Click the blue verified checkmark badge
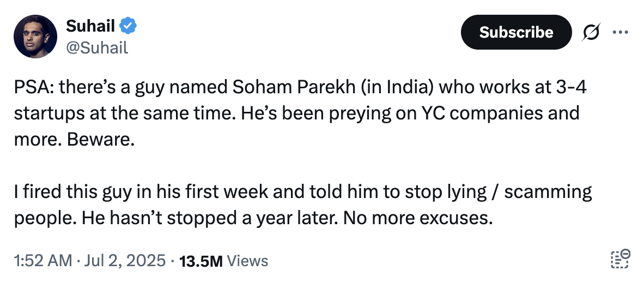This screenshot has width=644, height=288. pos(127,26)
